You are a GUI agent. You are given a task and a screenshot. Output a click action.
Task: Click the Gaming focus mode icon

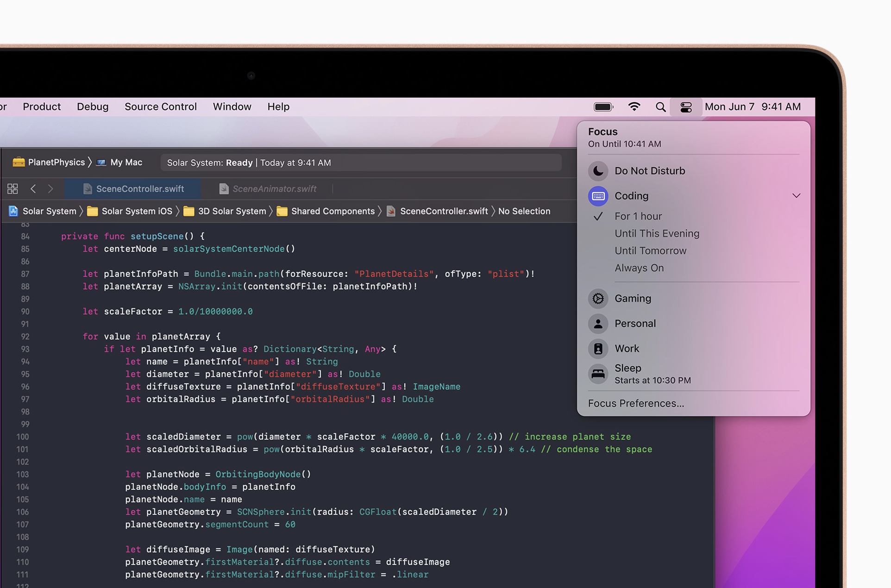point(597,298)
